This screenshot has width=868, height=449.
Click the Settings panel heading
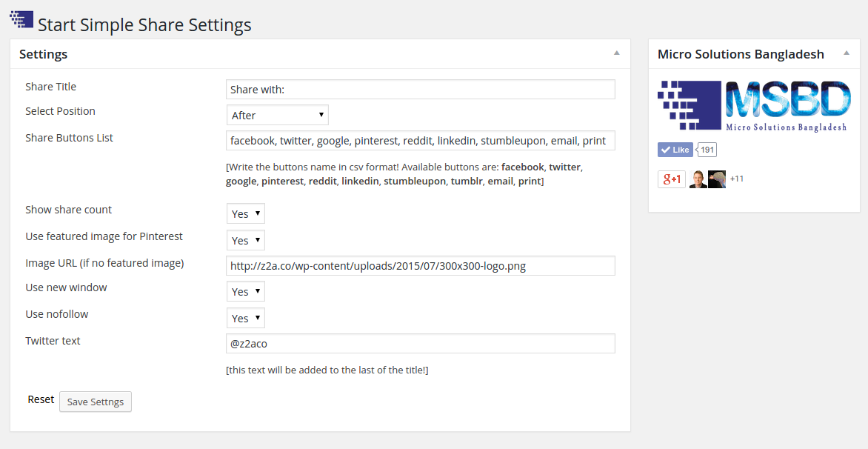coord(43,54)
